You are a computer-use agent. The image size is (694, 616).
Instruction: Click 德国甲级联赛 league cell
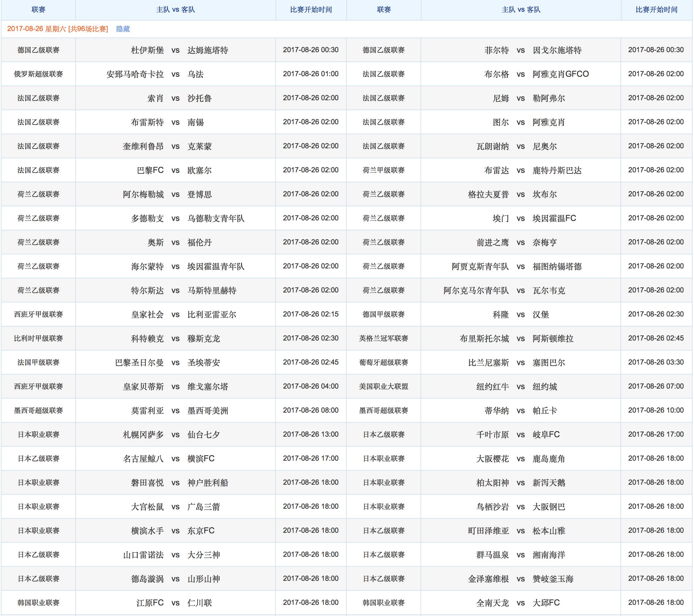tap(384, 314)
